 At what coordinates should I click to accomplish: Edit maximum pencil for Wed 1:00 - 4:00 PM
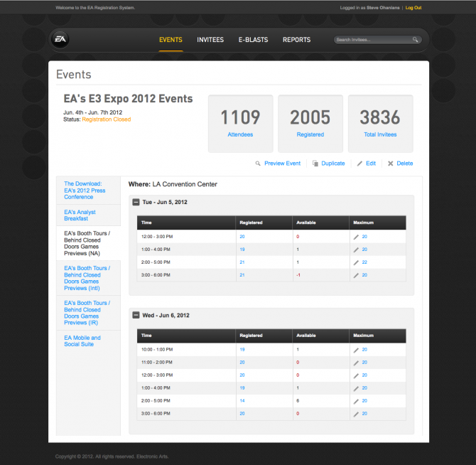(356, 388)
